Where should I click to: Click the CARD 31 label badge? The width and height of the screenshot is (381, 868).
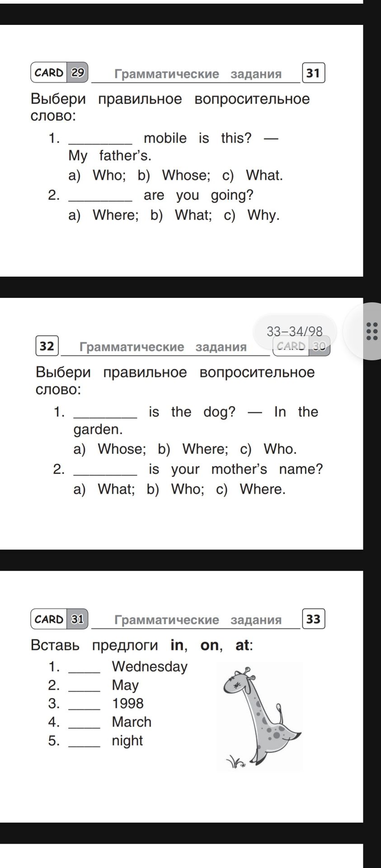pyautogui.click(x=59, y=619)
